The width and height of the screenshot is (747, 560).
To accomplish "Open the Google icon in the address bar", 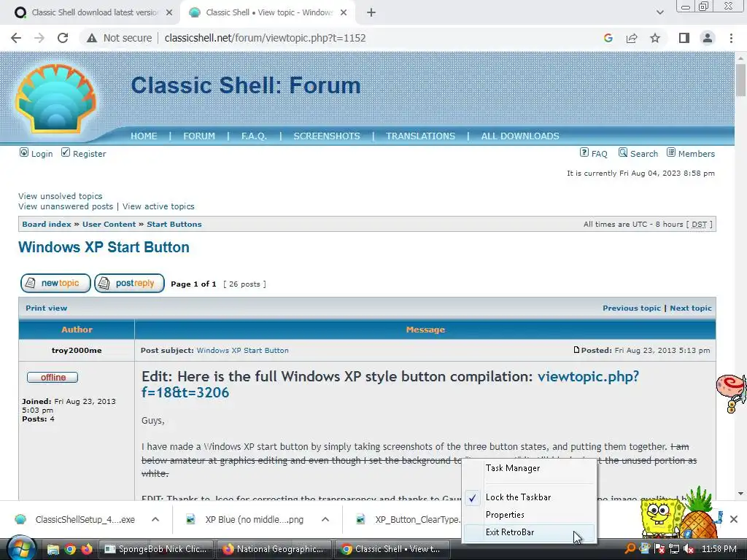I will (608, 38).
